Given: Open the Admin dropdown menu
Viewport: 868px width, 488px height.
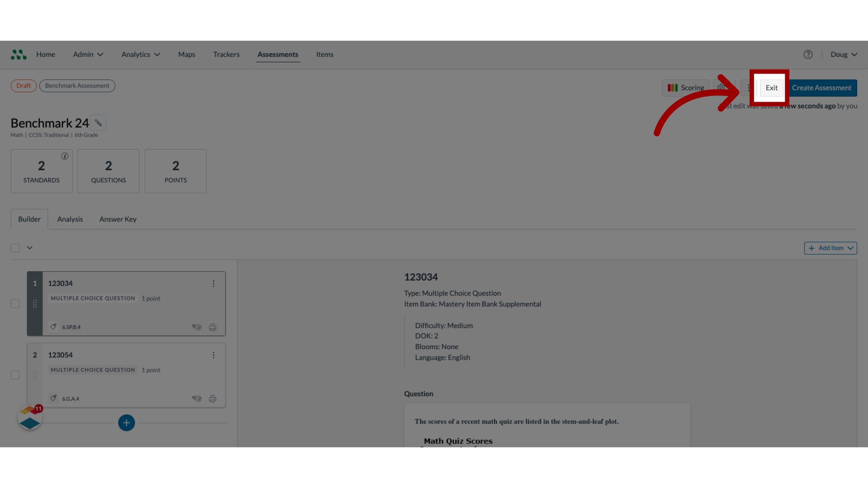Looking at the screenshot, I should (x=88, y=54).
